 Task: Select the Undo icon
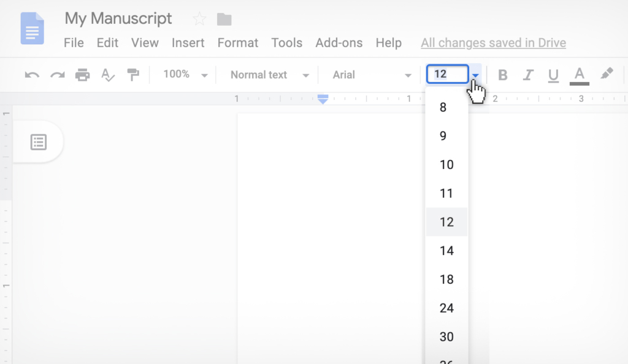(31, 74)
